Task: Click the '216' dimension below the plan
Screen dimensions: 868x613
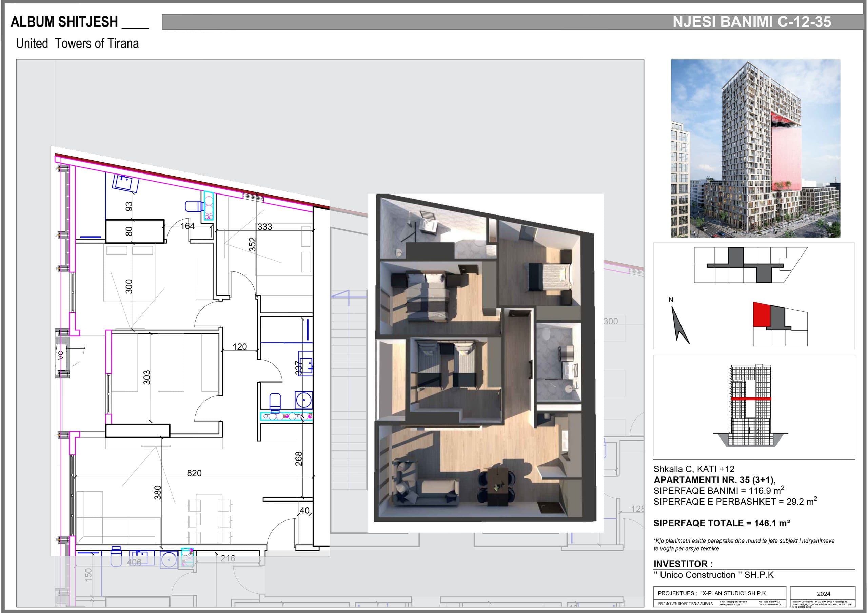Action: 228,558
